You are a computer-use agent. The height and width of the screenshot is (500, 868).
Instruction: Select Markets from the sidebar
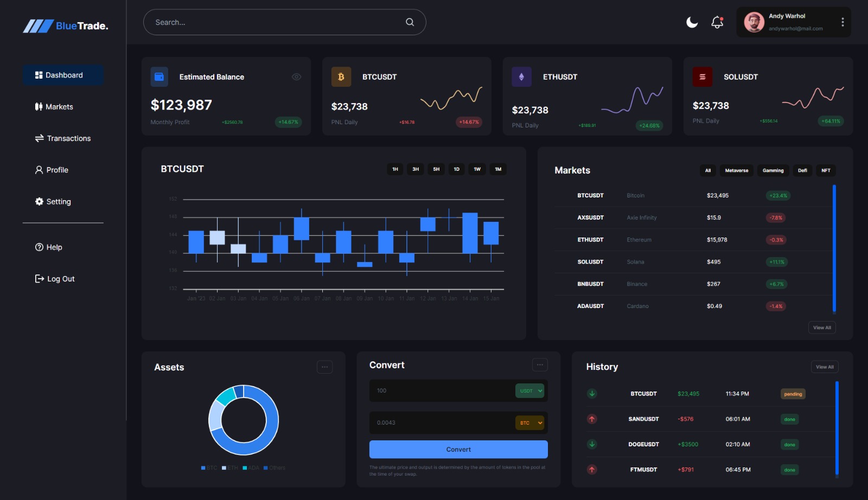59,106
